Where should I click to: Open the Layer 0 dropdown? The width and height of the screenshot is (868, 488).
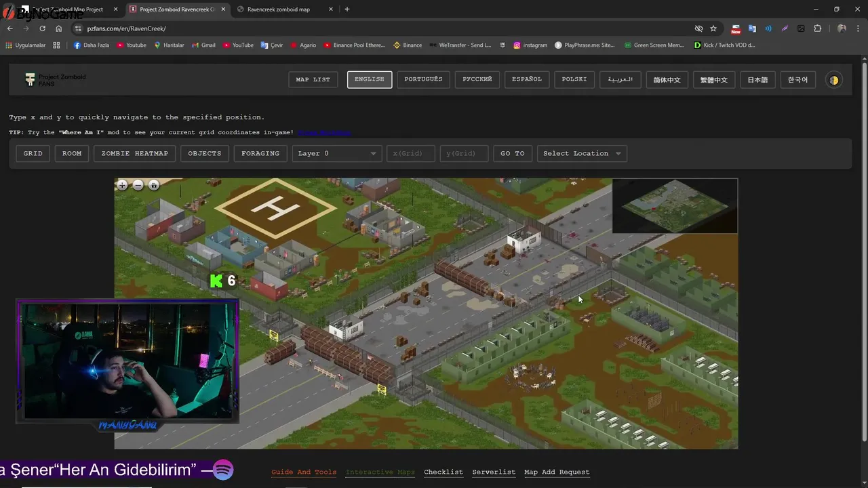(337, 154)
